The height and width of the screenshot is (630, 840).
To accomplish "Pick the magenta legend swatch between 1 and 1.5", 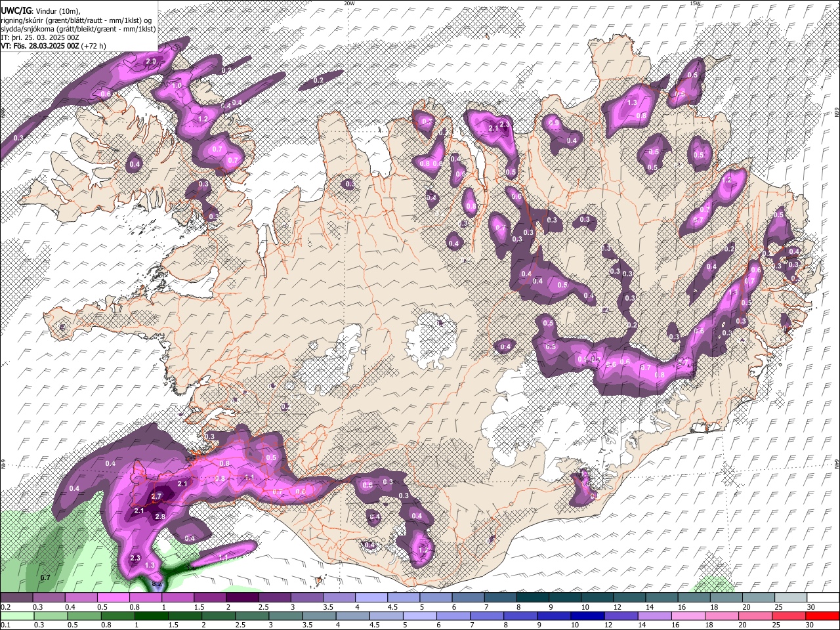I will [177, 598].
